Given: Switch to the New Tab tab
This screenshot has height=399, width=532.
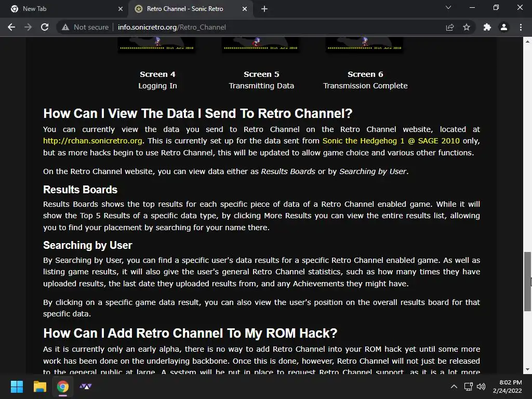Looking at the screenshot, I should coord(64,9).
